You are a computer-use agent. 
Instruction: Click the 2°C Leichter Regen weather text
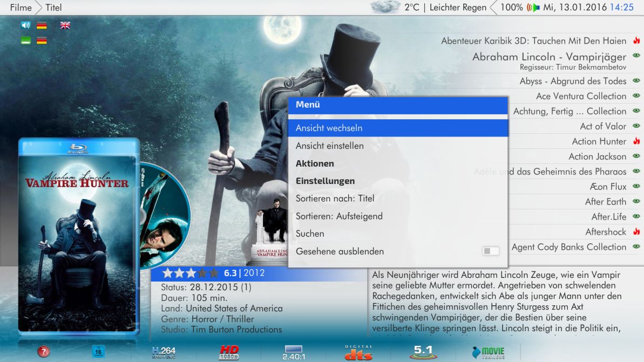pyautogui.click(x=445, y=8)
